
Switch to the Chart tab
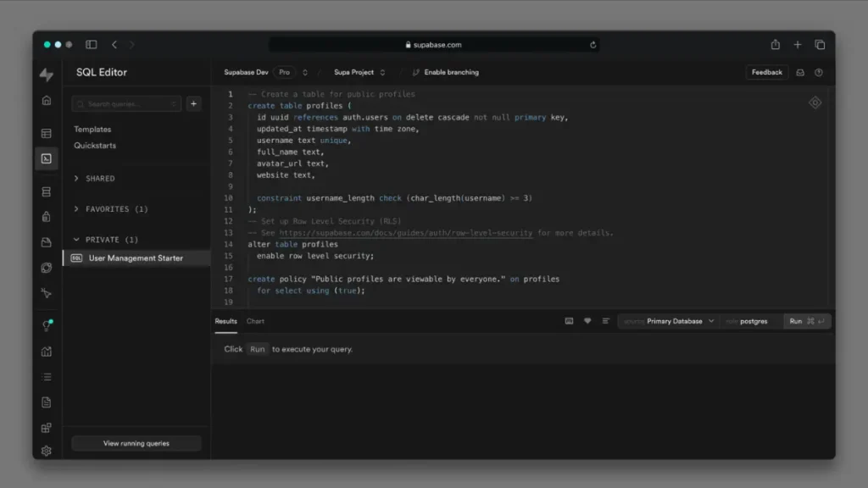pyautogui.click(x=255, y=321)
